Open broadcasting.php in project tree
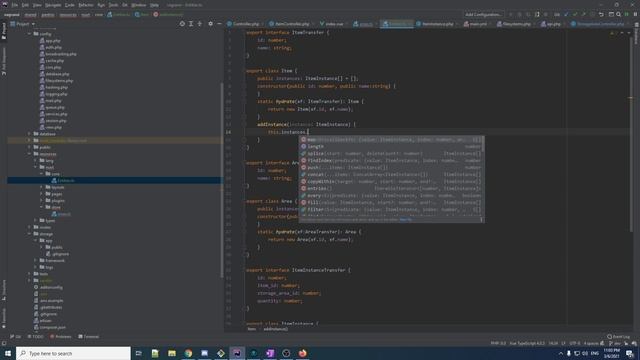Screen dimensions: 640x360 click(x=61, y=54)
